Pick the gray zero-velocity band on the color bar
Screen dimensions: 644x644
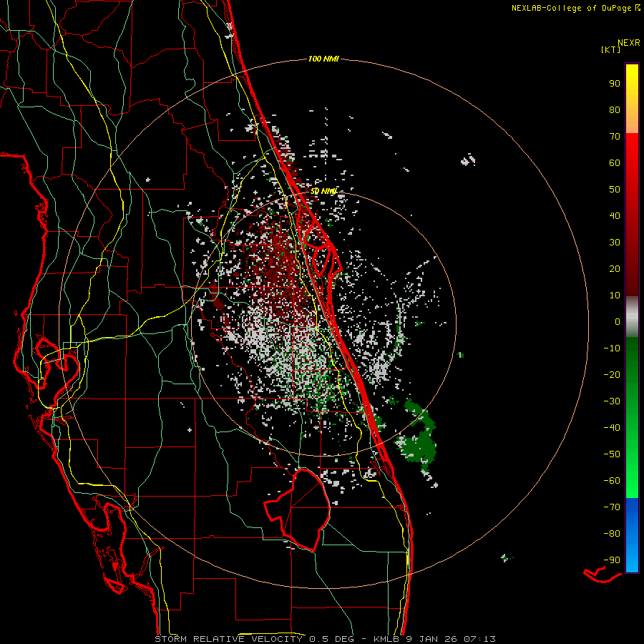click(632, 317)
